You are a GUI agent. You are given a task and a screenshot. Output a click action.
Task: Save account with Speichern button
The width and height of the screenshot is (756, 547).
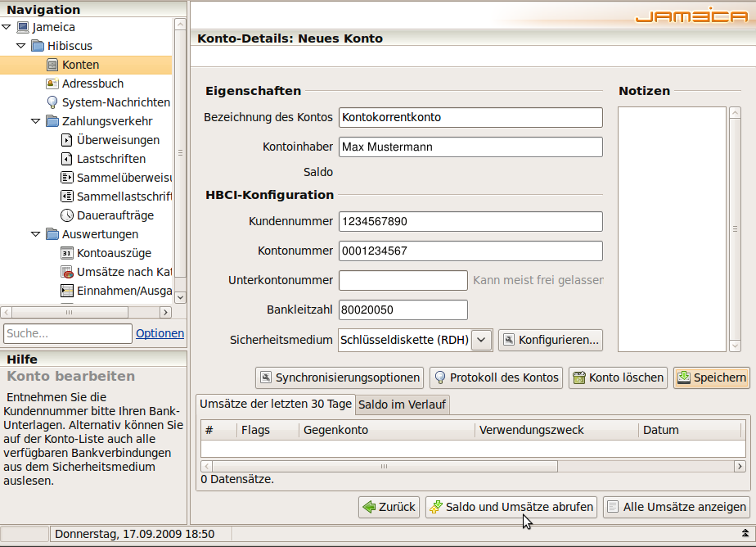712,377
